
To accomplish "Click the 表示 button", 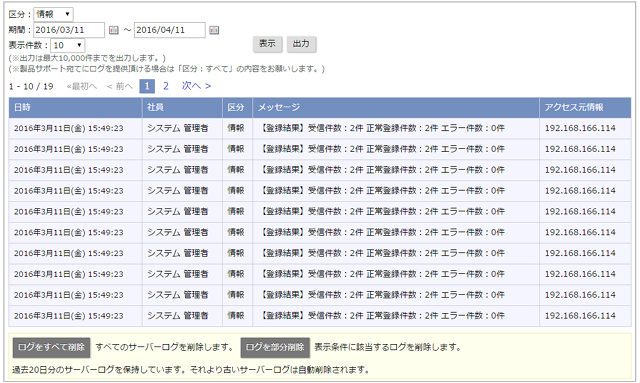I will coord(267,44).
